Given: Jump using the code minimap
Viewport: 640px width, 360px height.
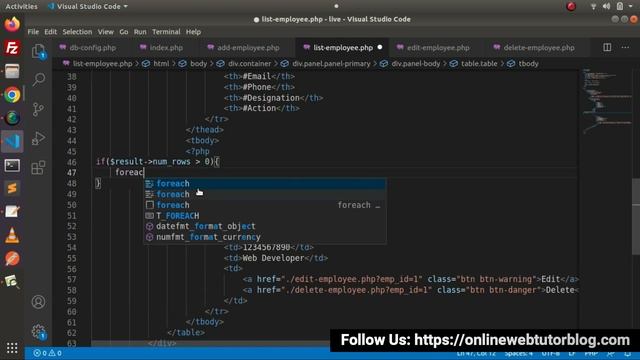Looking at the screenshot, I should coord(606,102).
